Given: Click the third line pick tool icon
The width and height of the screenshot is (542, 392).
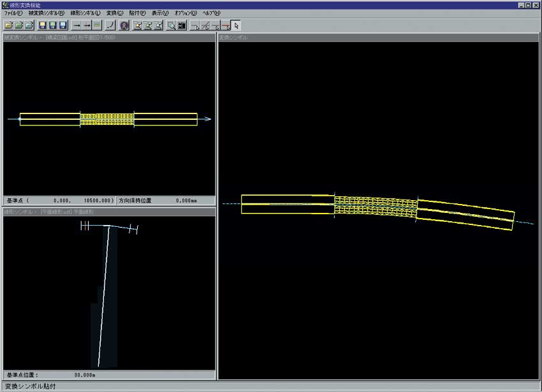Looking at the screenshot, I should coord(216,25).
